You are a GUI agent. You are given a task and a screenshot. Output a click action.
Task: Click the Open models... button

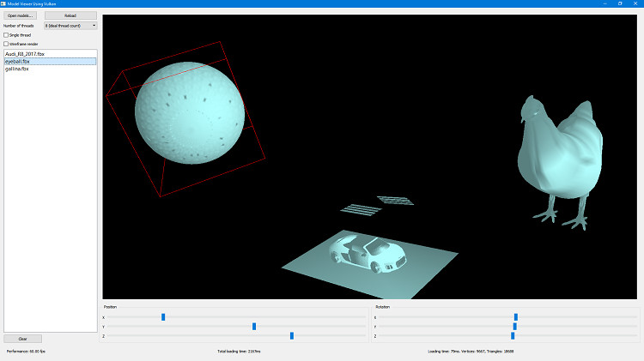21,15
